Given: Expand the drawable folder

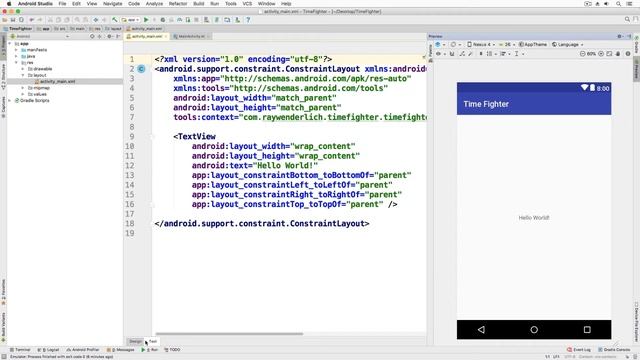Looking at the screenshot, I should point(23,69).
